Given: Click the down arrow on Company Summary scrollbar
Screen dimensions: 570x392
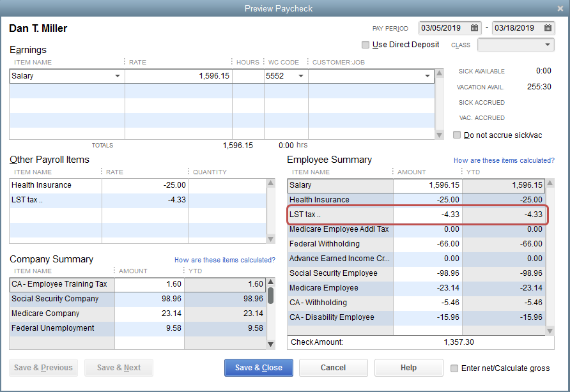Looking at the screenshot, I should point(269,343).
